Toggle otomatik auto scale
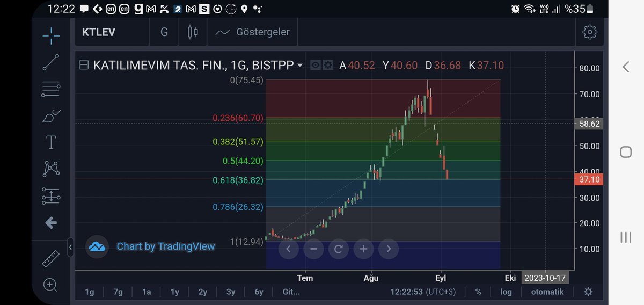Viewport: 644px width, 305px height. [x=547, y=292]
